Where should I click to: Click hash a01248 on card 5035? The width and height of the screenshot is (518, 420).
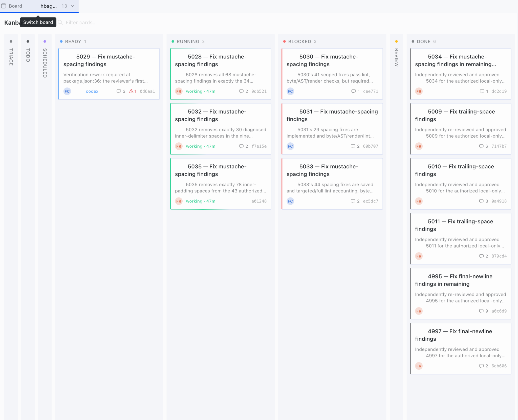(259, 201)
